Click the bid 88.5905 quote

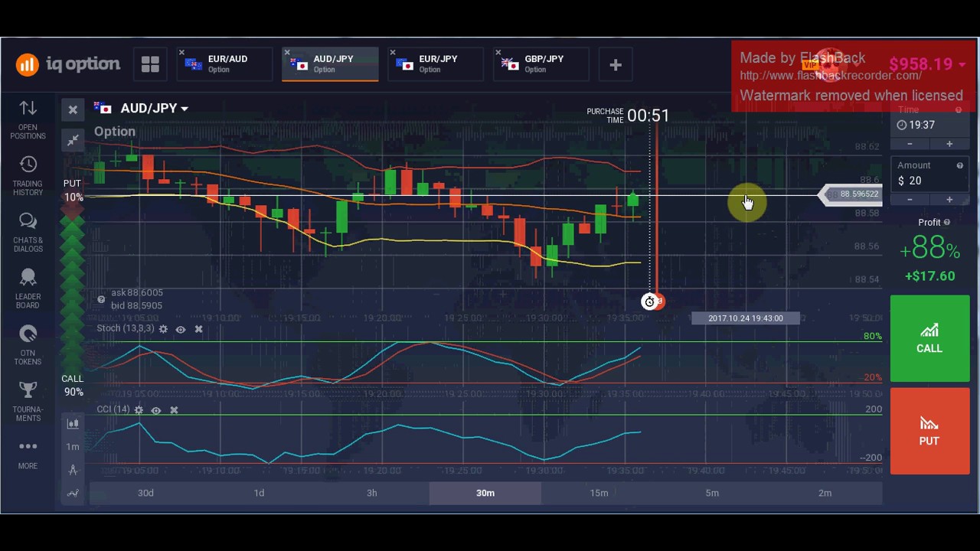click(137, 305)
